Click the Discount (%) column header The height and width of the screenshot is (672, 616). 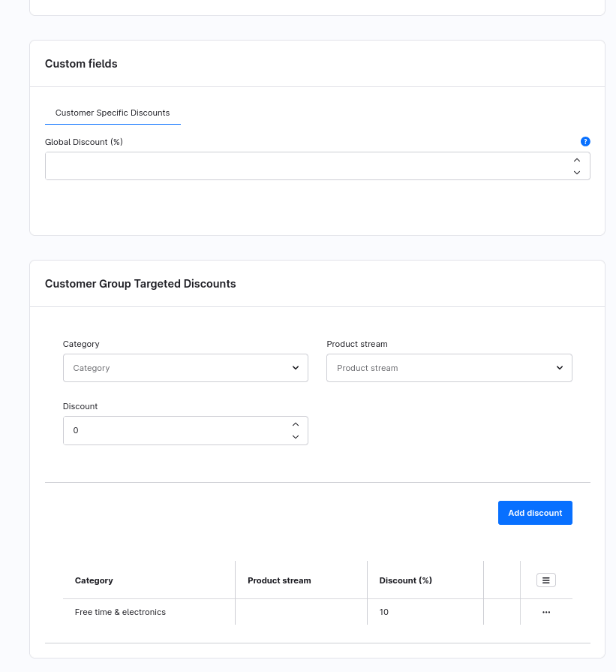(x=405, y=580)
